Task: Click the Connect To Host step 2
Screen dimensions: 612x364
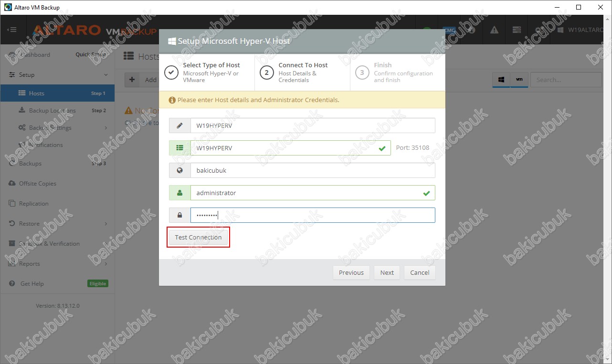Action: pyautogui.click(x=303, y=73)
